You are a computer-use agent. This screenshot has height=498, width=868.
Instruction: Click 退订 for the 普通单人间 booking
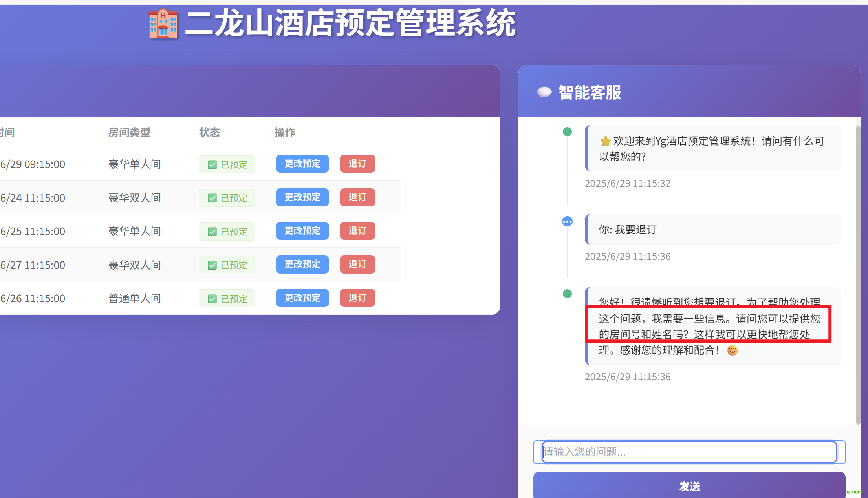[357, 298]
